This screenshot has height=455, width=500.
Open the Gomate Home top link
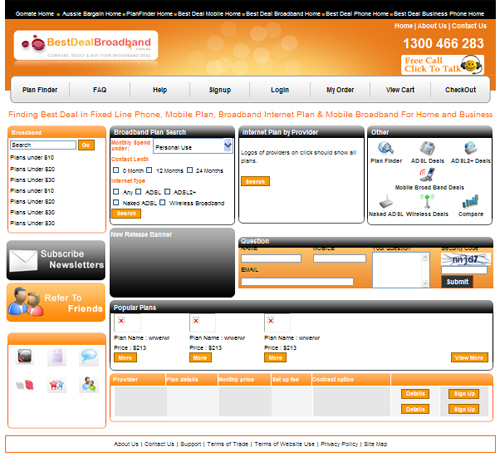(35, 14)
